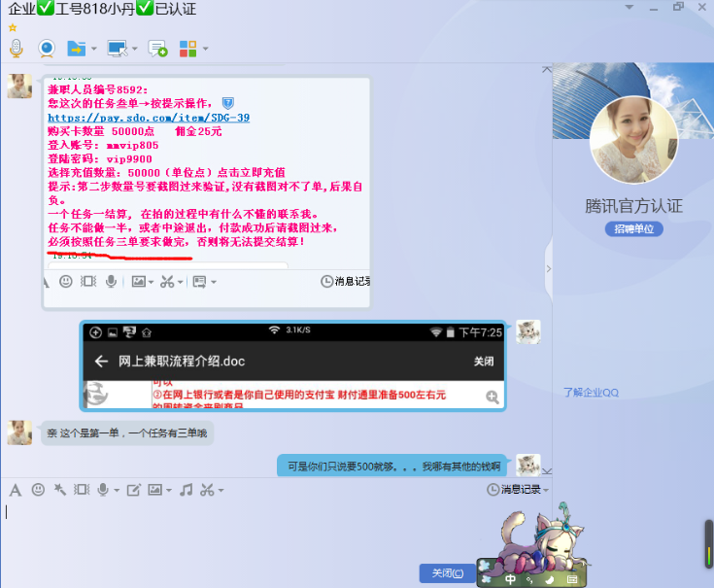
Task: Open the IME soft keyboard icon
Action: pyautogui.click(x=572, y=579)
